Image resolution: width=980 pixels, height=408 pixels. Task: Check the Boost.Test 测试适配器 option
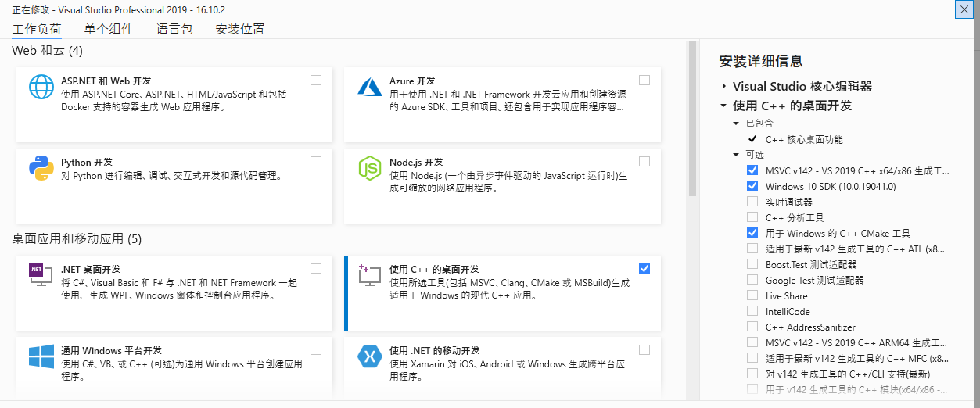click(752, 264)
